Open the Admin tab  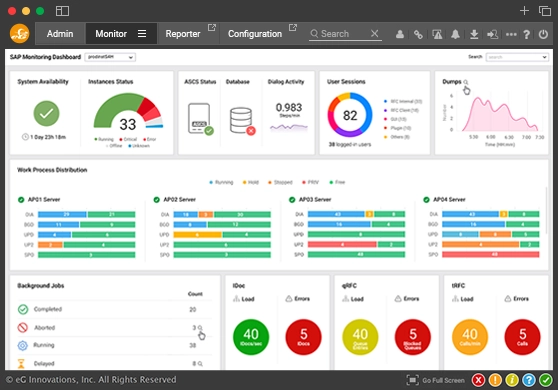[x=60, y=34]
